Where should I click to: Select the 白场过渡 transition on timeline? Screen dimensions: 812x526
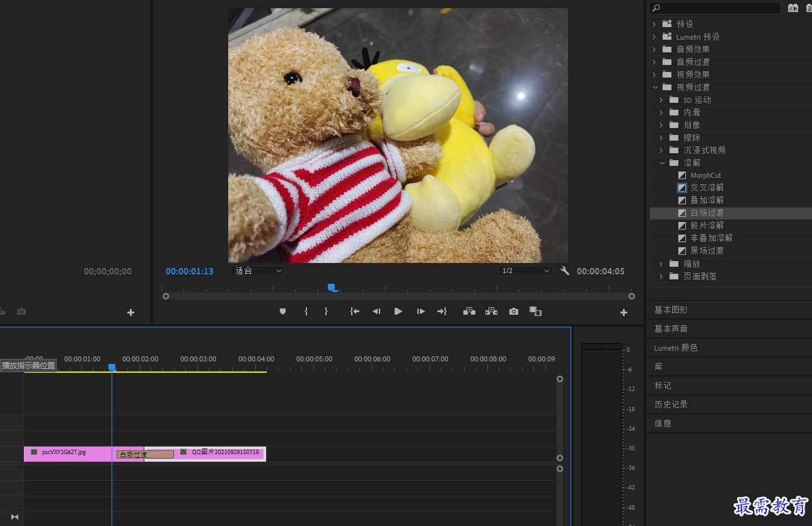(145, 454)
